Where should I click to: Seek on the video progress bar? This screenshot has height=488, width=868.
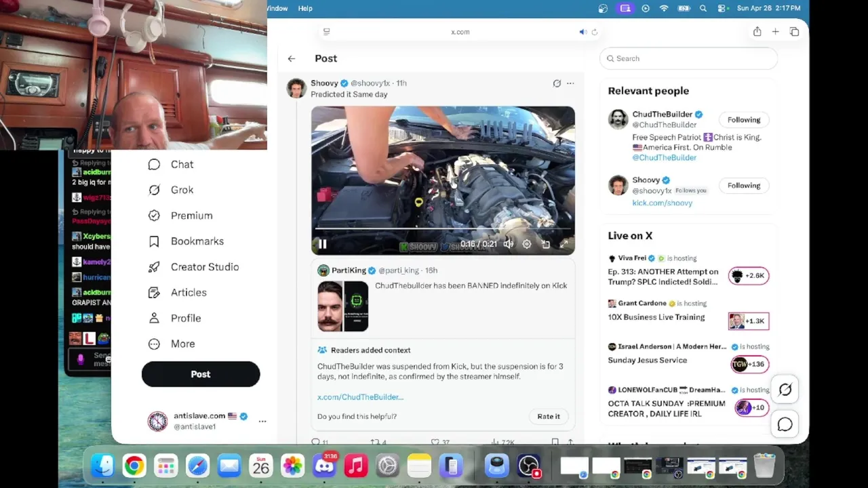point(443,229)
